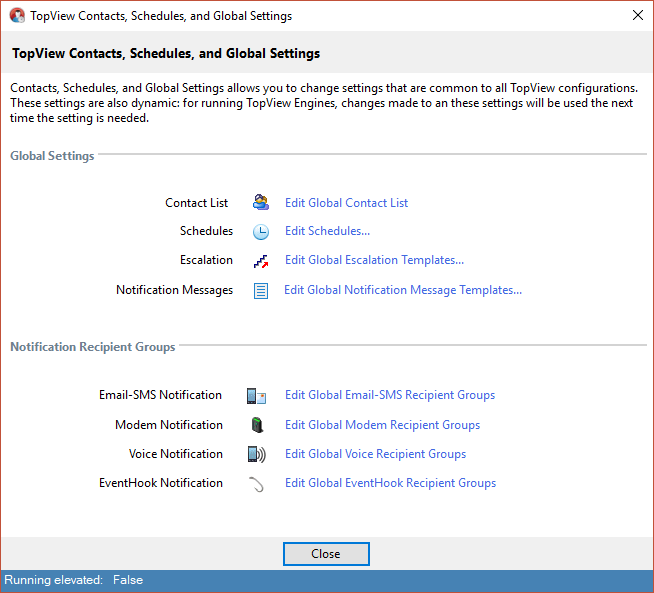
Task: Click the Schedules label
Action: [x=206, y=231]
